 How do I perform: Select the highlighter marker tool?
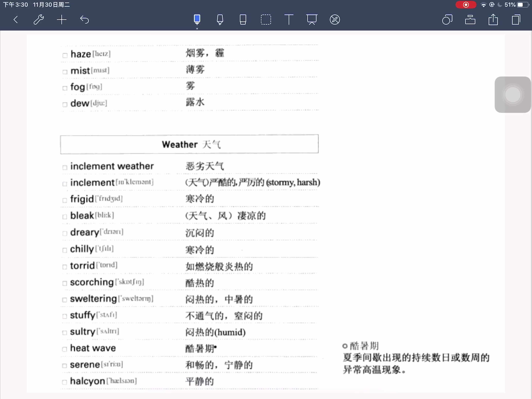220,20
